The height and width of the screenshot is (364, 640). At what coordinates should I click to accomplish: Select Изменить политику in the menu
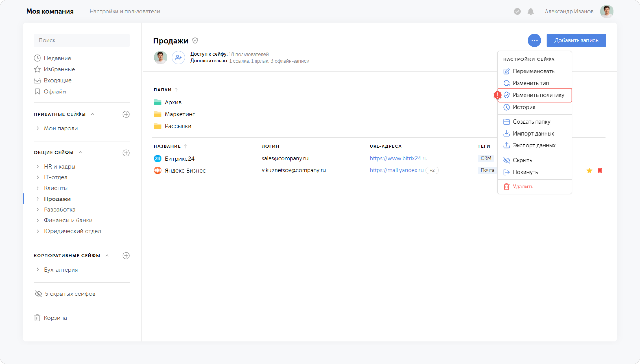(534, 95)
